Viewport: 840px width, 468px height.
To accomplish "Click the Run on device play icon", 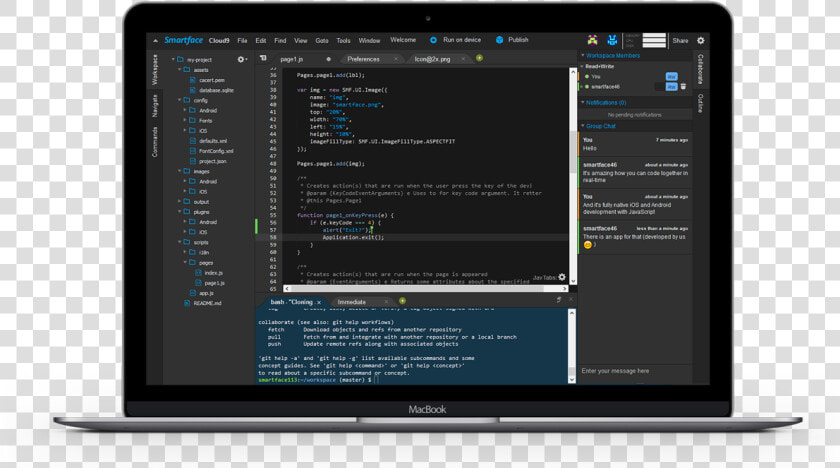I will 433,40.
